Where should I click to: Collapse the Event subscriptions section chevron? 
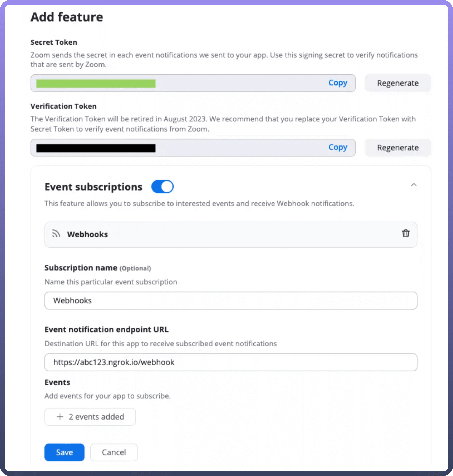pyautogui.click(x=414, y=185)
